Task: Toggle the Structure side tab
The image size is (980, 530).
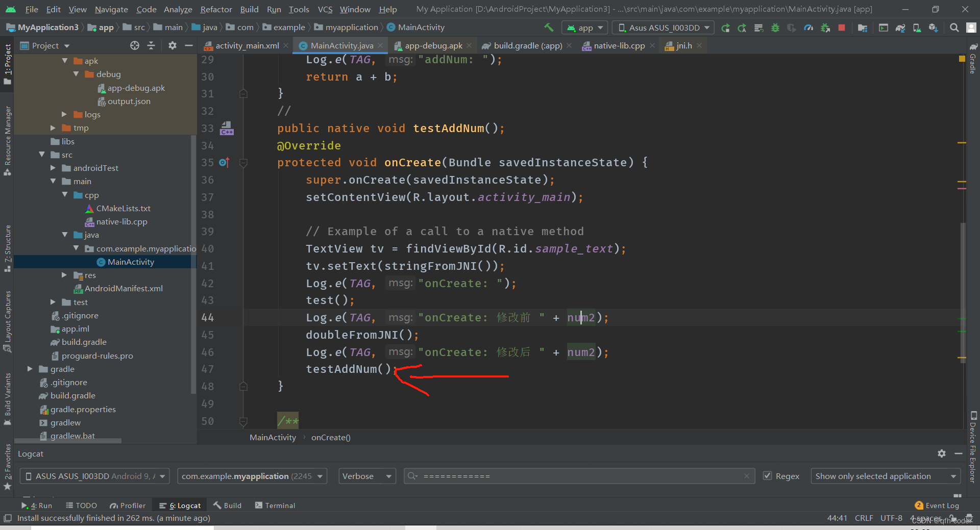Action: point(7,248)
